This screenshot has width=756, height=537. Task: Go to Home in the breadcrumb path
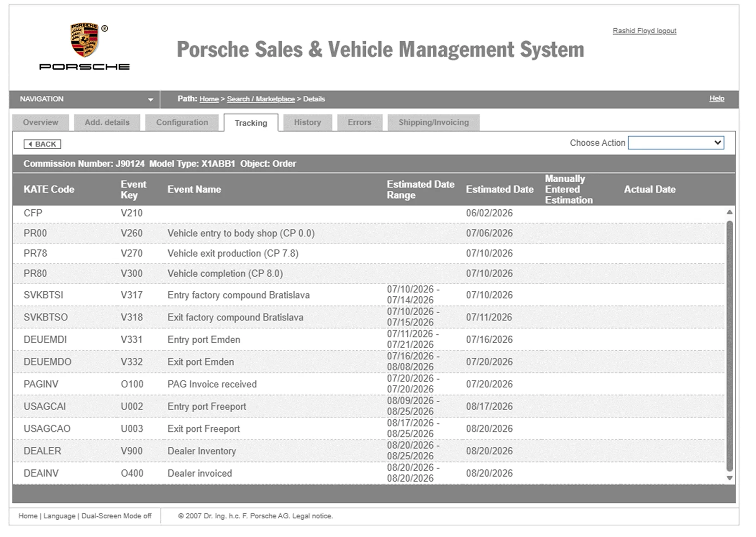pos(209,99)
